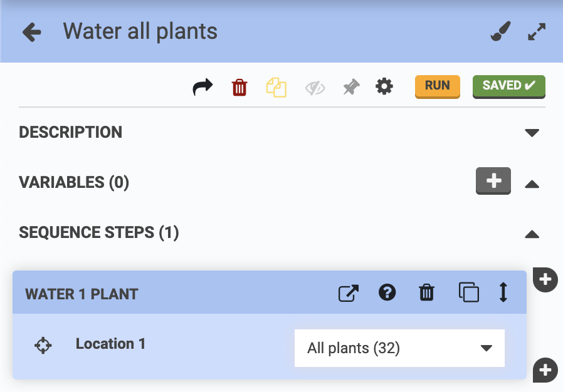Viewport: 563px width, 392px height.
Task: Click the paintbrush color icon
Action: [x=500, y=31]
